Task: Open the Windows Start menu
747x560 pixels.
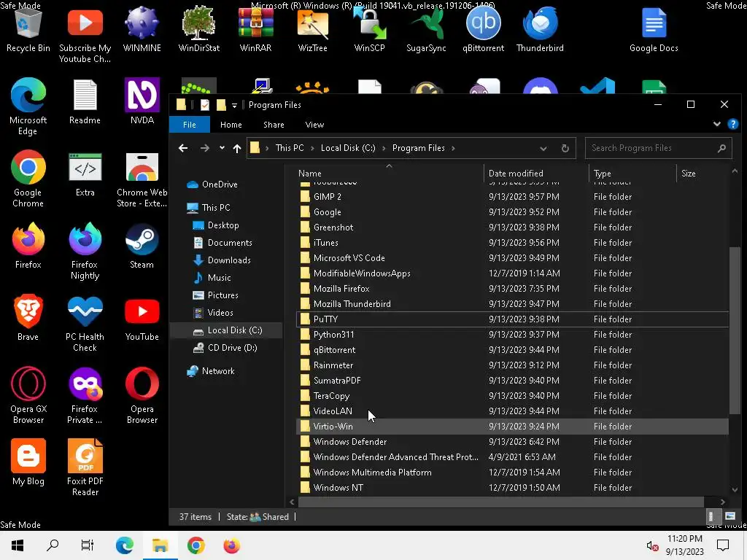Action: point(18,545)
